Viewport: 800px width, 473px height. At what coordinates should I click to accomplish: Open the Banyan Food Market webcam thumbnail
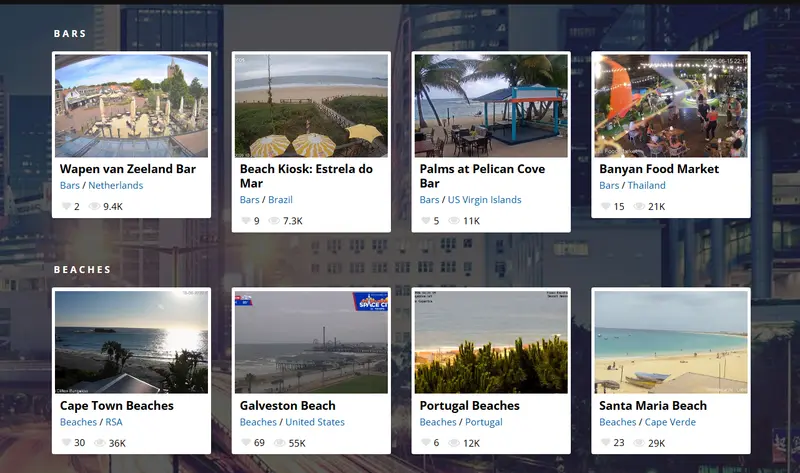[670, 106]
